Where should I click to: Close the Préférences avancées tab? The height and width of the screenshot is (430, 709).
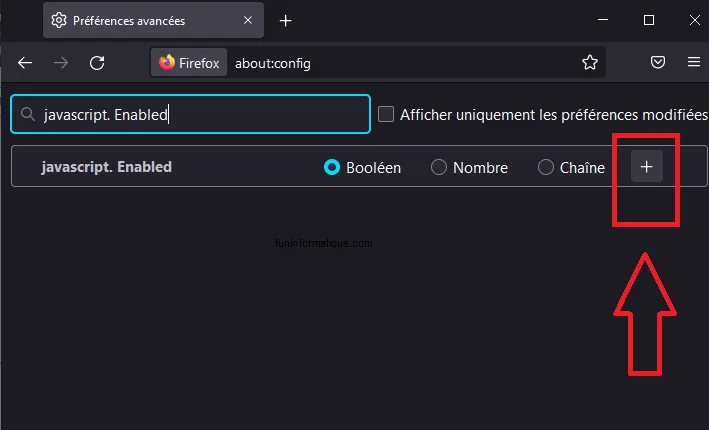[x=248, y=20]
